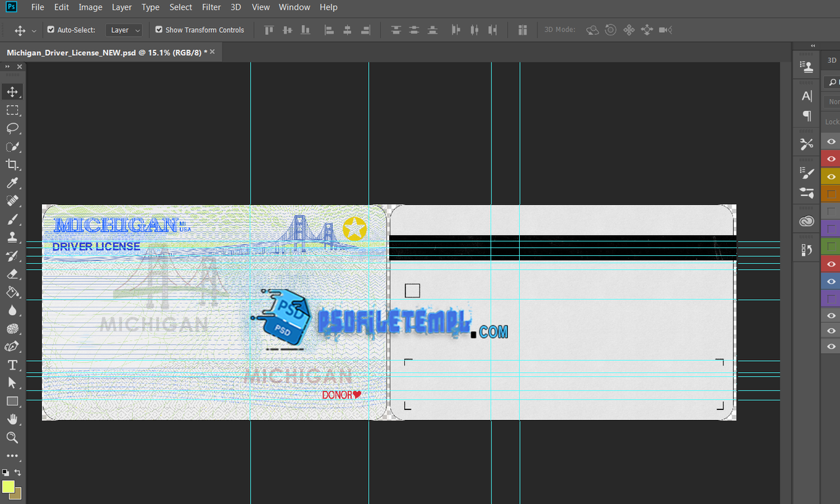840x504 pixels.
Task: Select the Horizontal Type tool
Action: [12, 365]
